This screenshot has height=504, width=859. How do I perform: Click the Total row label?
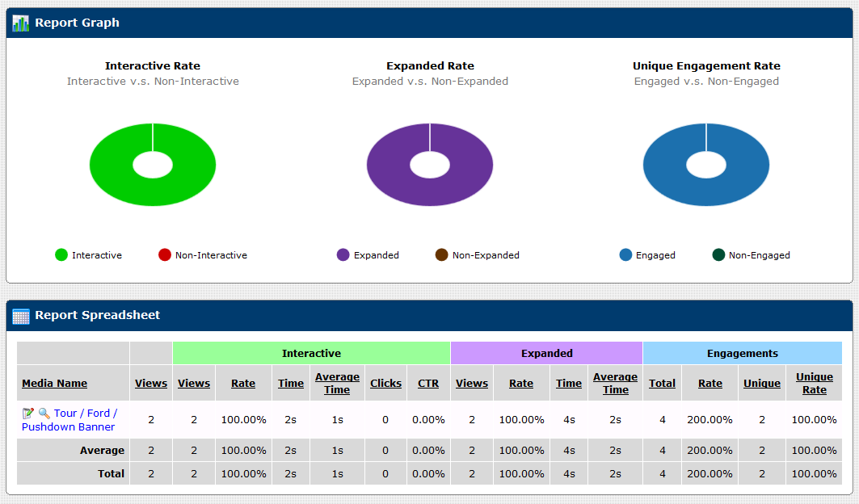point(112,474)
